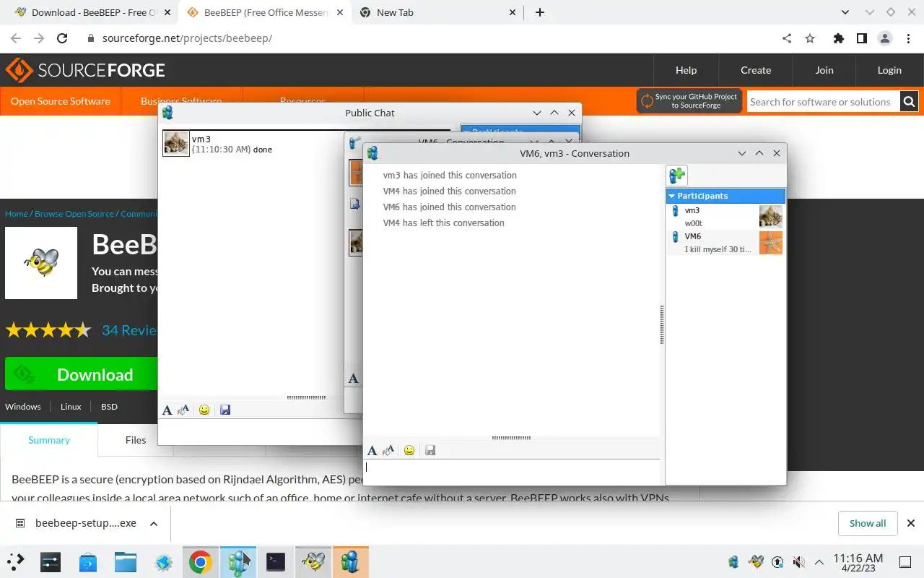Open the tab search dropdown arrow
The width and height of the screenshot is (924, 578).
pos(845,12)
